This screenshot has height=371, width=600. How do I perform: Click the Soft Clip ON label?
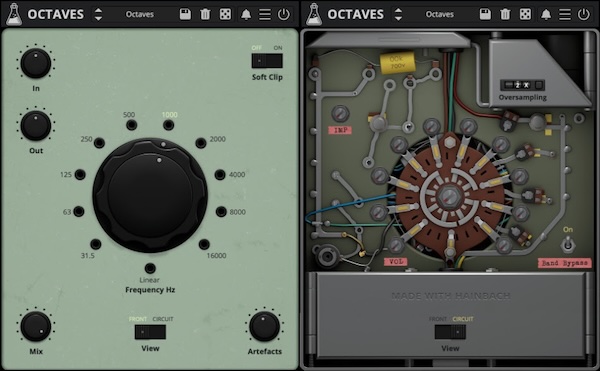(x=278, y=48)
